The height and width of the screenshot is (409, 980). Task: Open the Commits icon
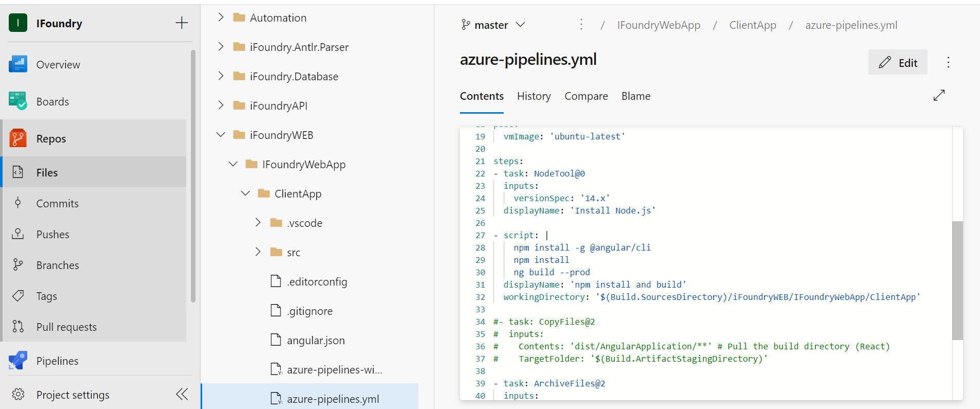[18, 203]
